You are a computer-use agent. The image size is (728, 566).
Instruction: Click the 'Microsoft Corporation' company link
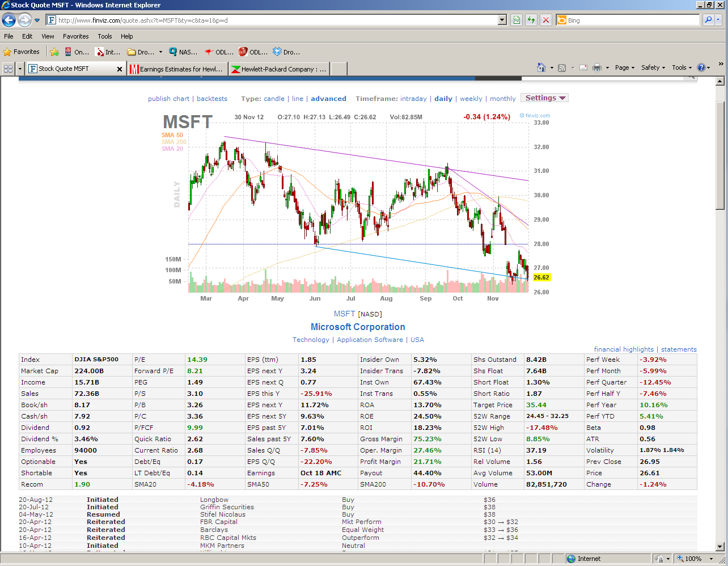pyautogui.click(x=358, y=327)
